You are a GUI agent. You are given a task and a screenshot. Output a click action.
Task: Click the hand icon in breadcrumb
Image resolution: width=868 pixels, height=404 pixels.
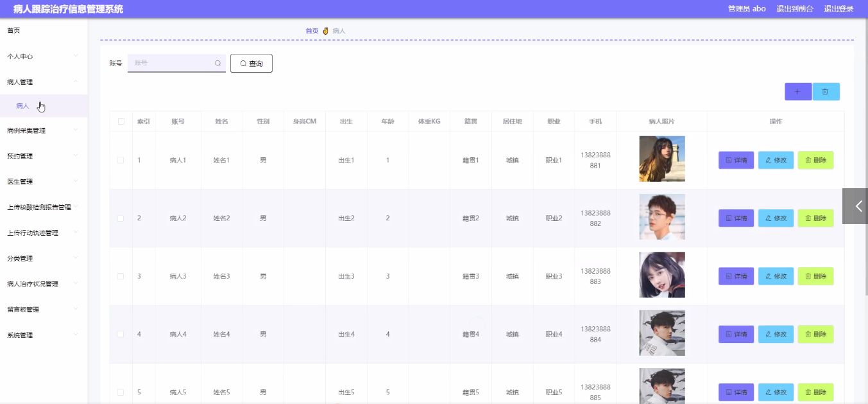point(325,31)
